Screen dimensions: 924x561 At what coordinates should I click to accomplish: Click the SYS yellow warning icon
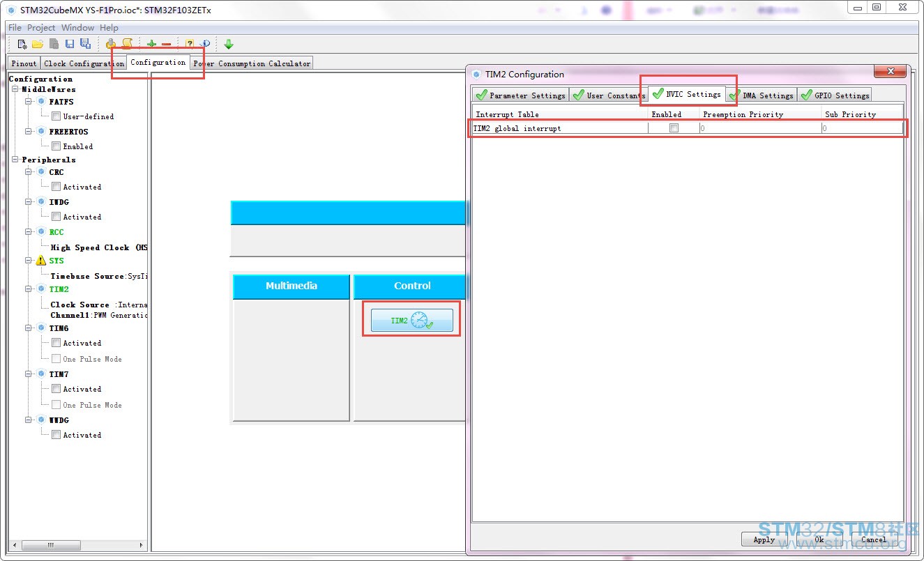(41, 261)
